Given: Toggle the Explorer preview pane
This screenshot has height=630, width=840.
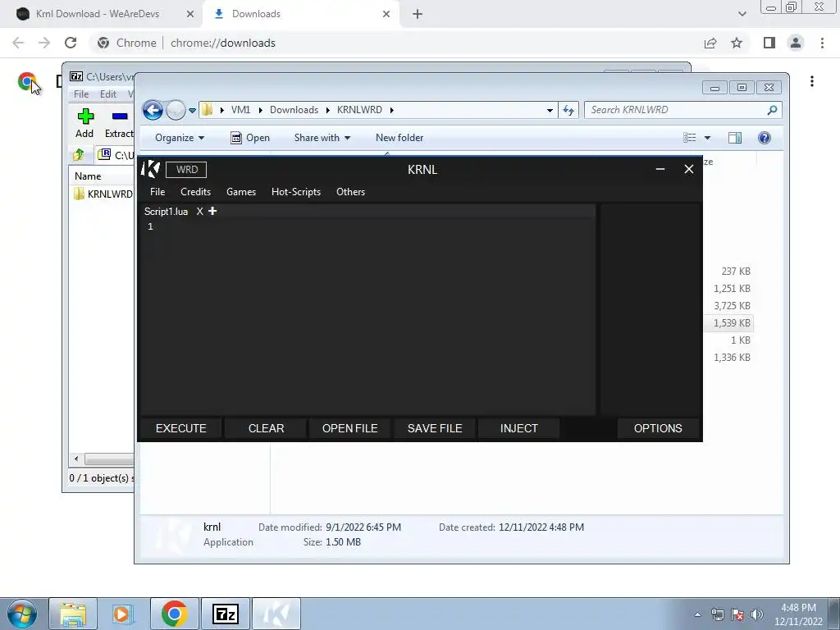Looking at the screenshot, I should click(735, 138).
